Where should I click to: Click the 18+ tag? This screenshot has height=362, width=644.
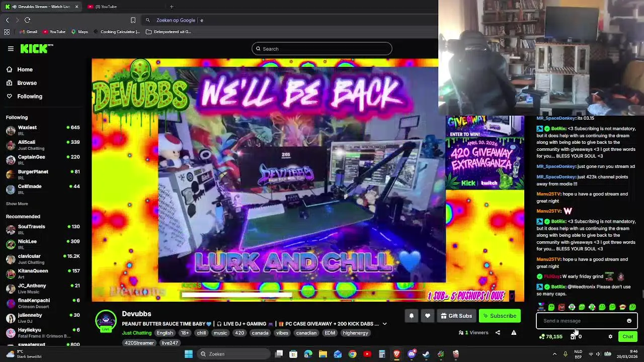(185, 333)
